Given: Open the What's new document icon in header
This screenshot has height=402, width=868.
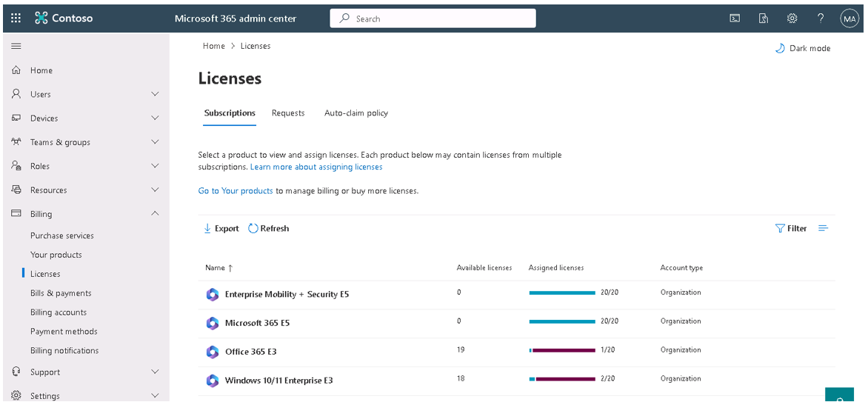Looking at the screenshot, I should [764, 19].
